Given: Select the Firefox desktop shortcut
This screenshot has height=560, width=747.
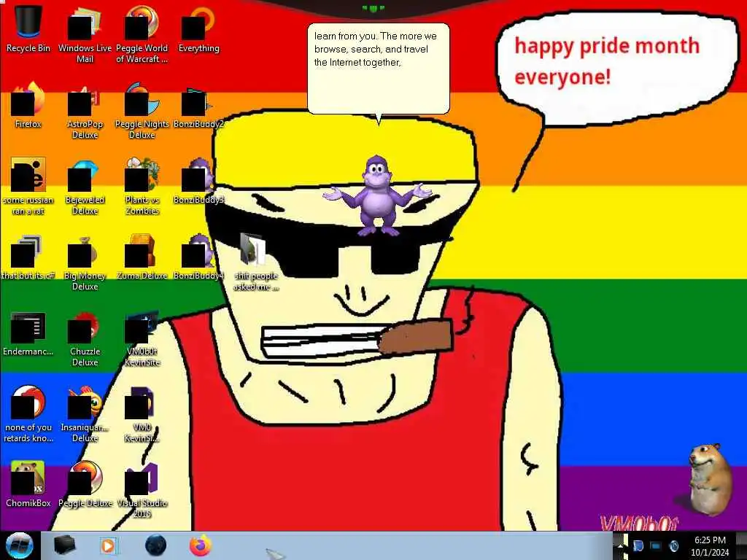Looking at the screenshot, I should coord(28,104).
